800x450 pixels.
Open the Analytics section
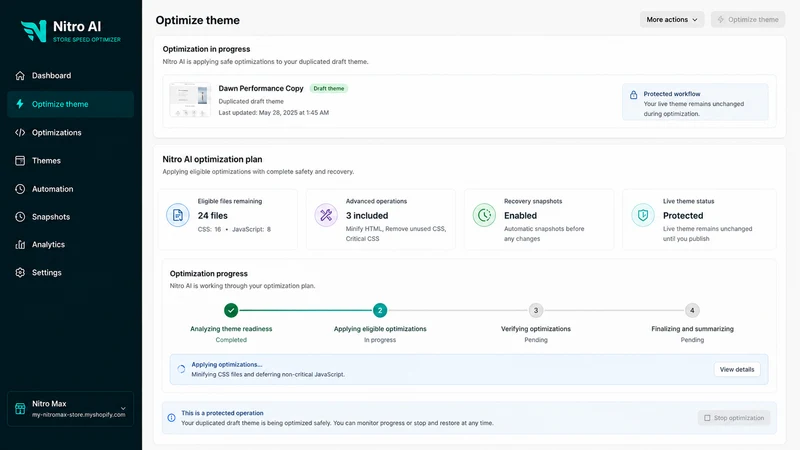pos(70,244)
